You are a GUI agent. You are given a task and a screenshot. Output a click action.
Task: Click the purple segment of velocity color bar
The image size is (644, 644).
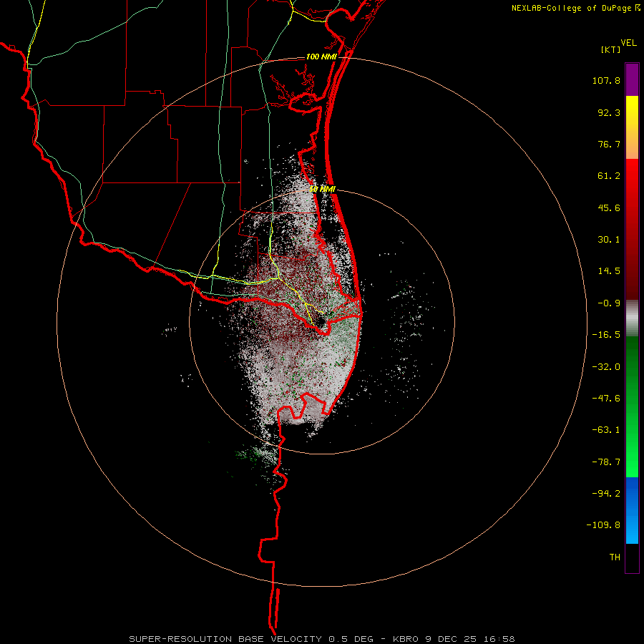(632, 79)
